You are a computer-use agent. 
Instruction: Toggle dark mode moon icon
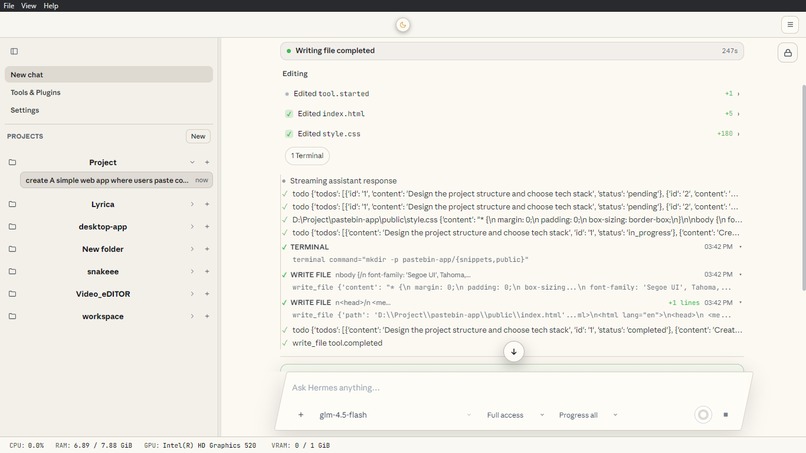(x=402, y=25)
